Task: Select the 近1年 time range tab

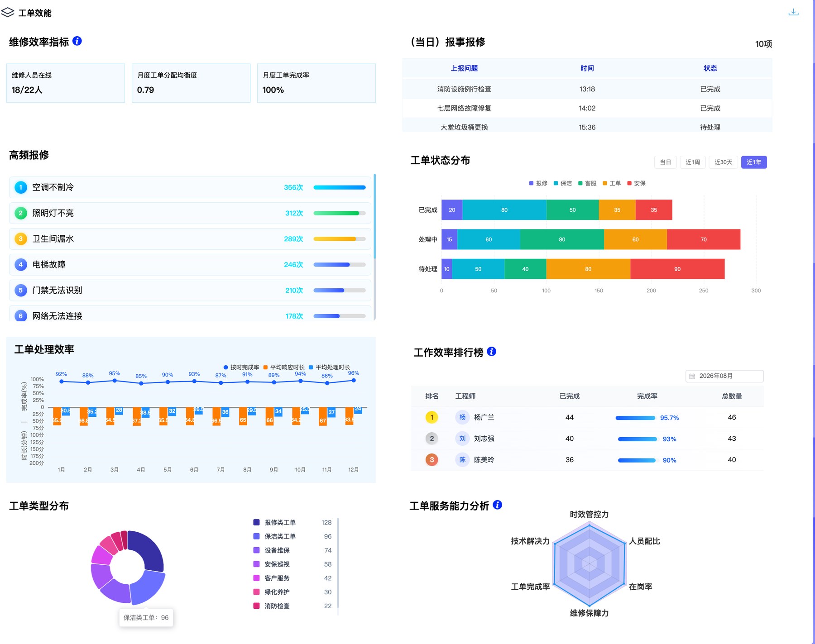Action: (754, 162)
